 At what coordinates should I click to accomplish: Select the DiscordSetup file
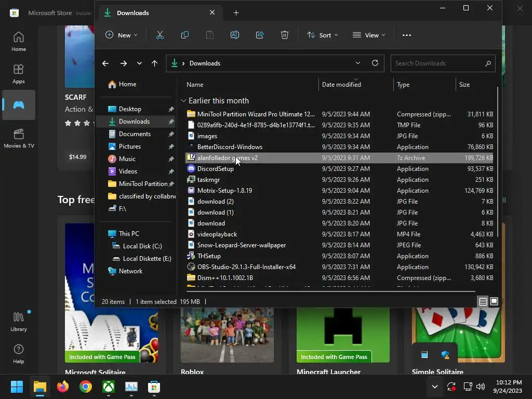[340, 169]
